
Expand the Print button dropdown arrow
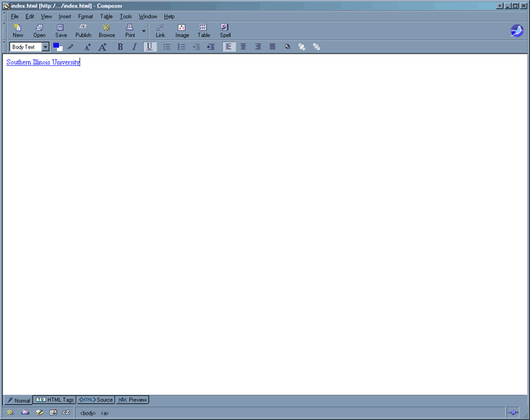pos(144,31)
